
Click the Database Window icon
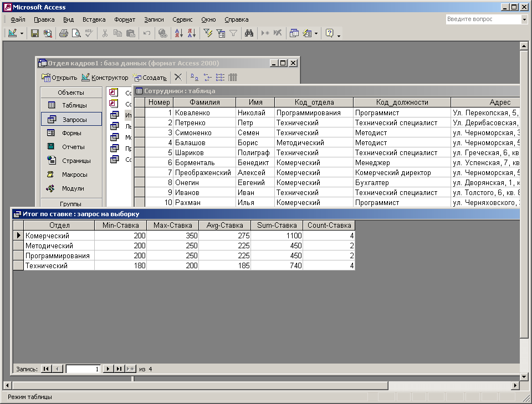tap(294, 33)
